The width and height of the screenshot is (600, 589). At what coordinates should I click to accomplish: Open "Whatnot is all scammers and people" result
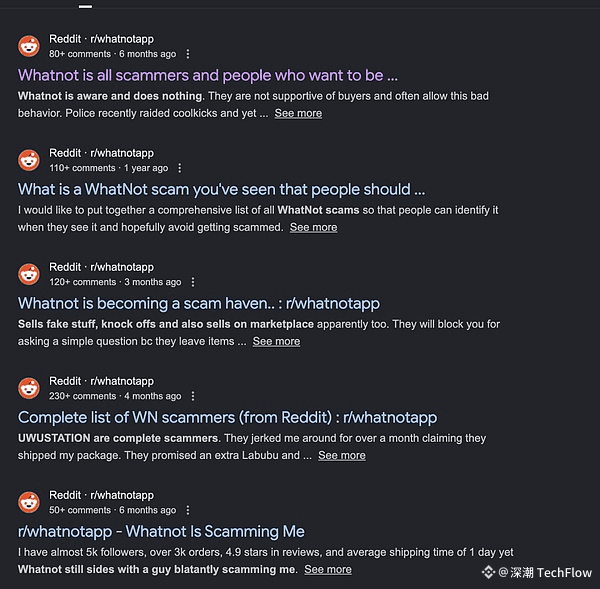point(208,75)
